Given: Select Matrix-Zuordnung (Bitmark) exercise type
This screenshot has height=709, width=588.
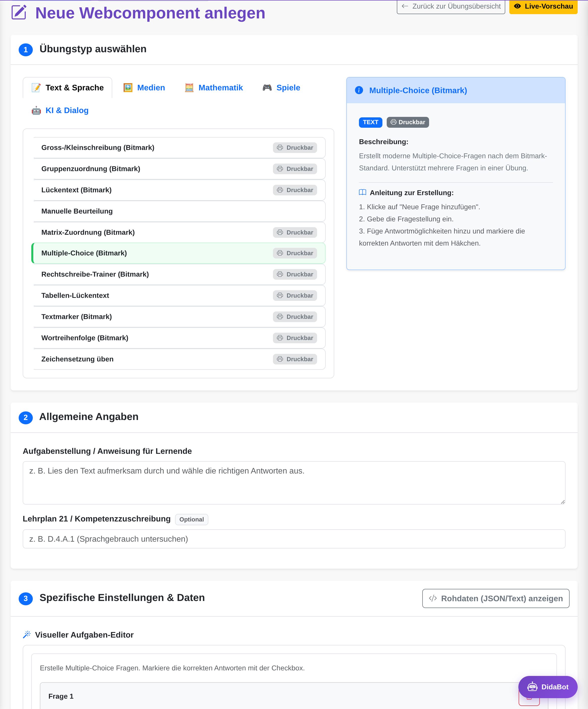Looking at the screenshot, I should (x=179, y=232).
